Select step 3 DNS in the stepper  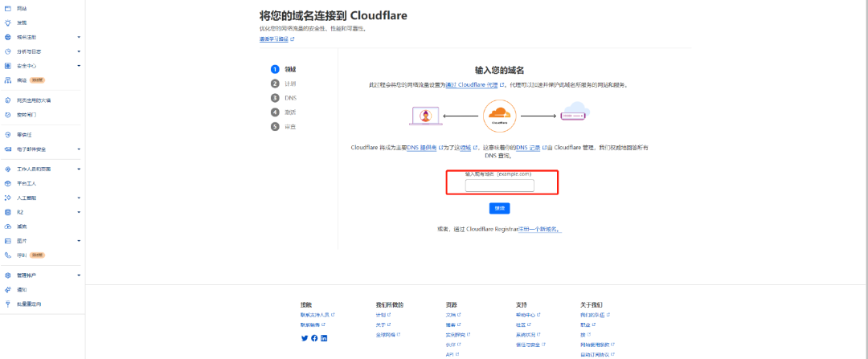[284, 98]
